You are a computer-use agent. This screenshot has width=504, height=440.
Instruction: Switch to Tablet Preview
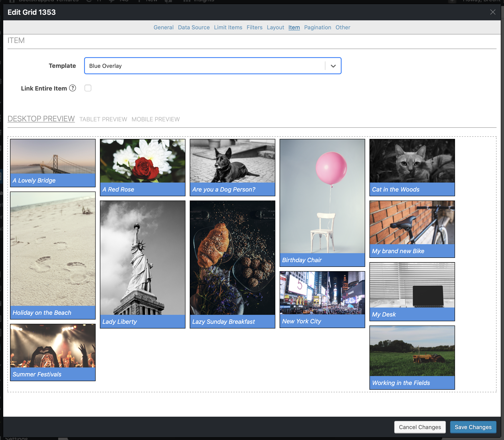tap(103, 119)
